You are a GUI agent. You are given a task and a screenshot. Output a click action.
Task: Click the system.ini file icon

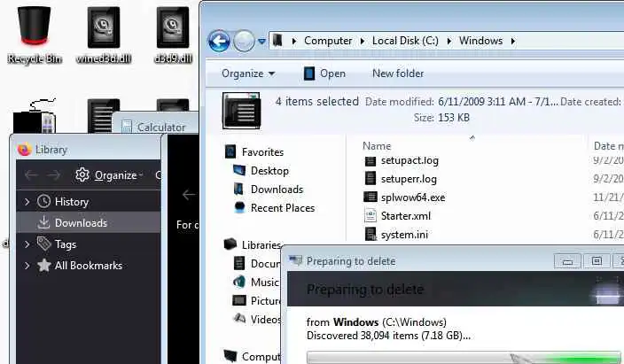pos(370,234)
